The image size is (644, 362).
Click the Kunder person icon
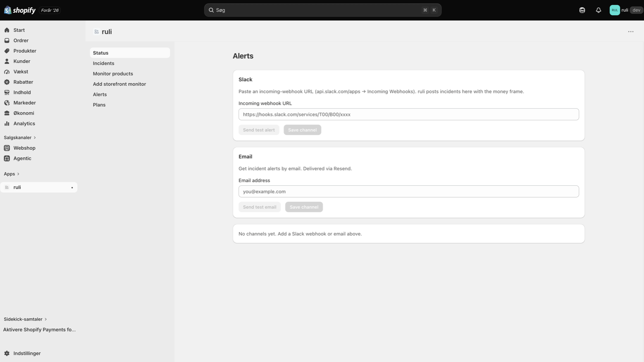click(x=7, y=62)
